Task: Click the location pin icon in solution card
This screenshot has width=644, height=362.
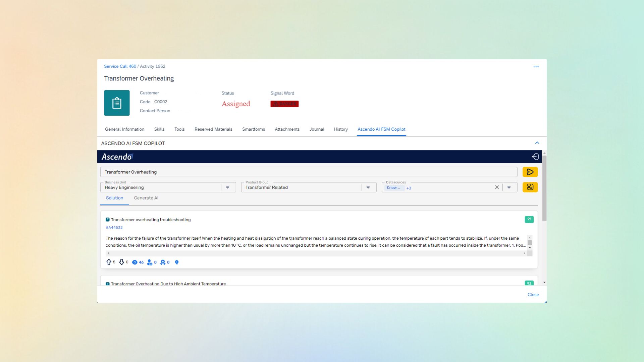Action: click(x=177, y=262)
